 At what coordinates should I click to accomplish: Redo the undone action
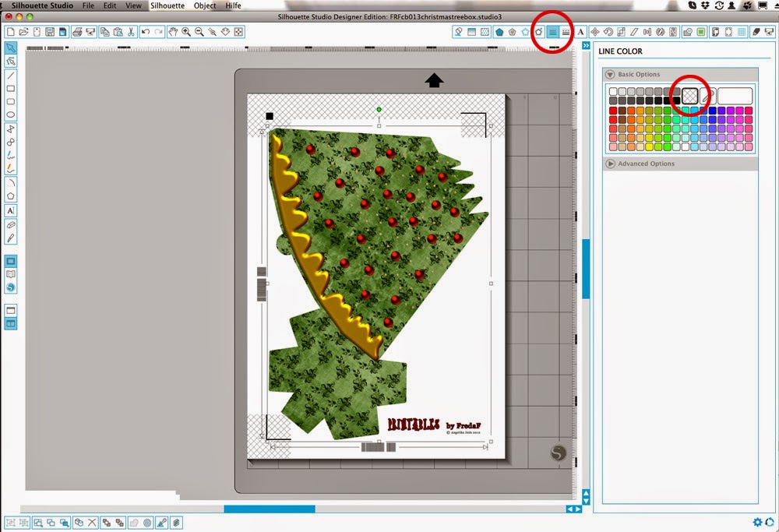(158, 32)
